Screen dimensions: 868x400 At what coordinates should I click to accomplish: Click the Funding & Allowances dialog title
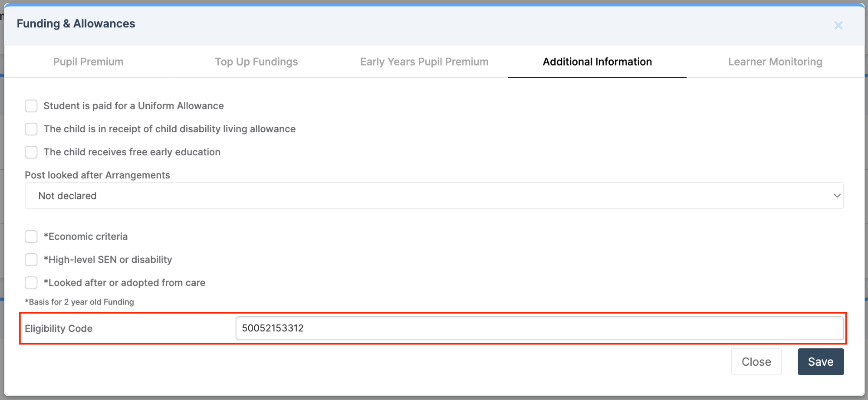[x=76, y=23]
